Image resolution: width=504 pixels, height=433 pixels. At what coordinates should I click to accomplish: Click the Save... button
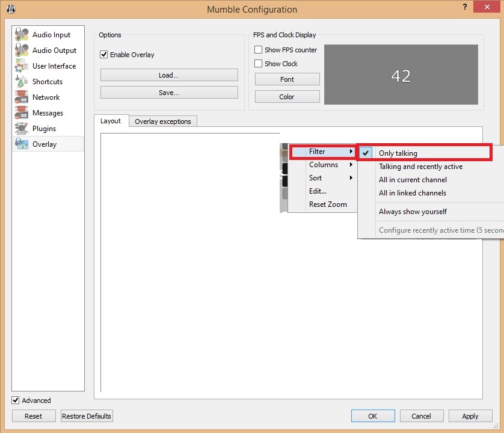click(x=169, y=93)
